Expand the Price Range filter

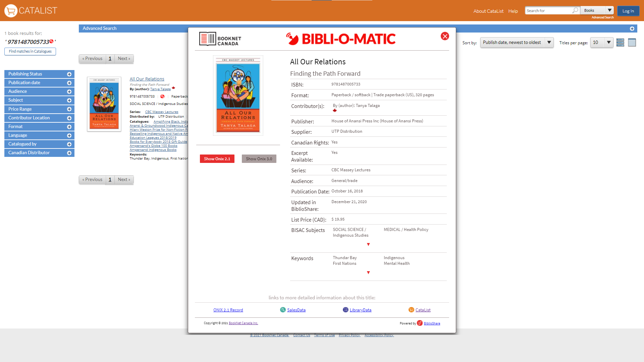(39, 109)
